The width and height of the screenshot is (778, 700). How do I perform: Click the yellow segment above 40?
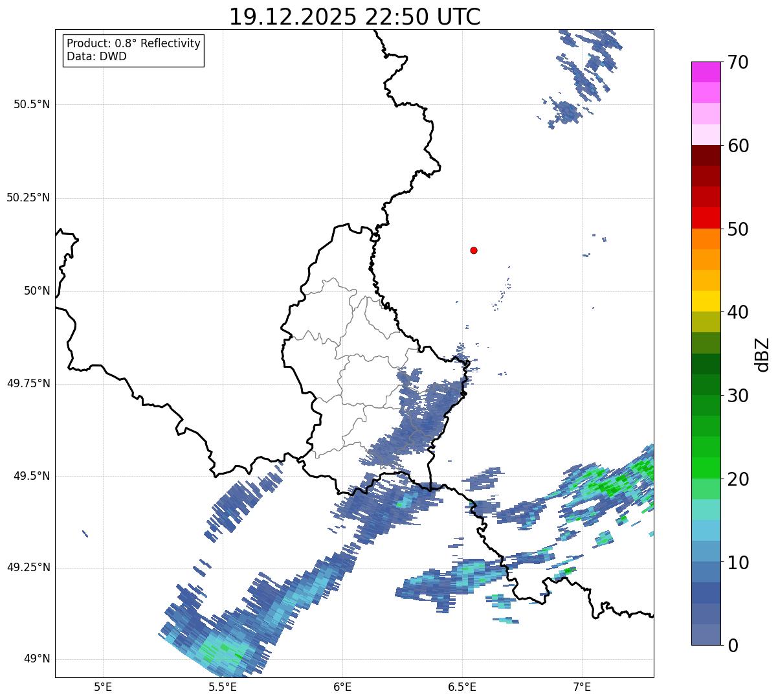click(706, 301)
